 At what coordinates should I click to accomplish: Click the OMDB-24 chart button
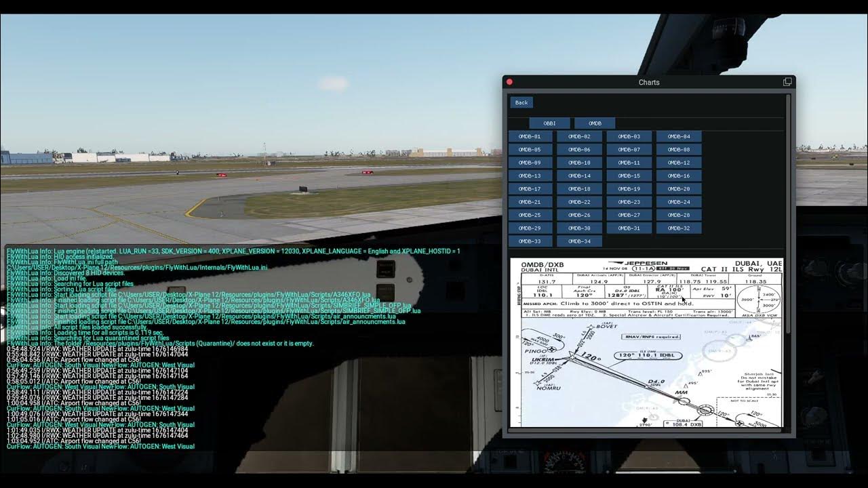click(x=679, y=202)
